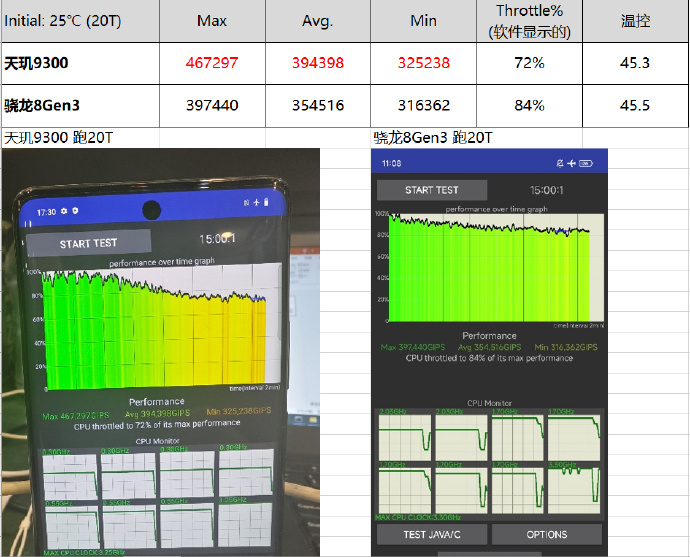
Task: Select the 84% throttle cell
Action: pyautogui.click(x=529, y=106)
